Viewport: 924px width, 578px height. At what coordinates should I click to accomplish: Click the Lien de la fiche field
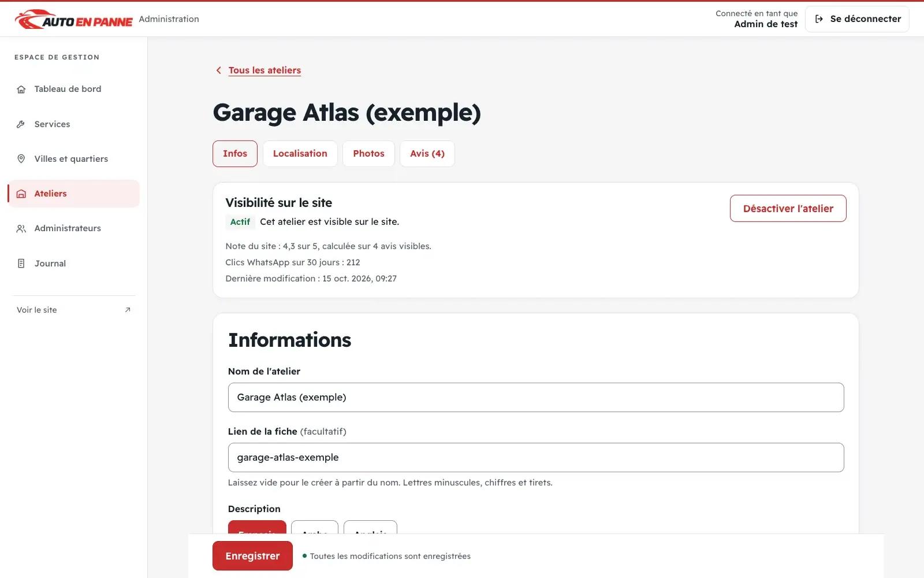536,458
